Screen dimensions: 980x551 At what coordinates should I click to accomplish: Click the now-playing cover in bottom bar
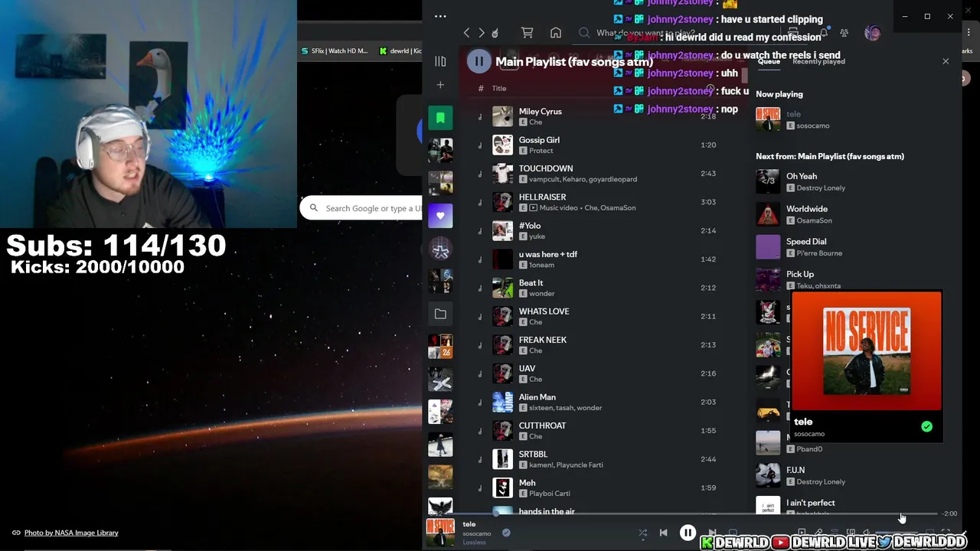coord(440,533)
